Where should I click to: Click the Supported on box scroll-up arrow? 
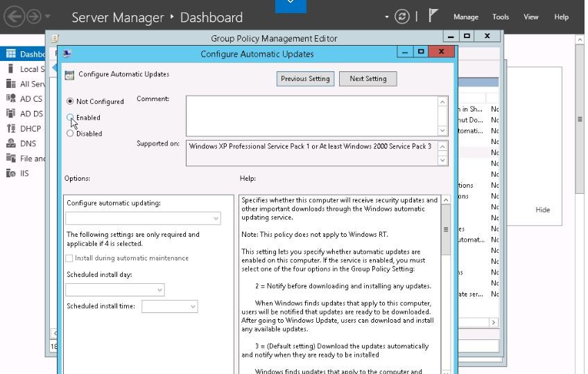point(442,147)
